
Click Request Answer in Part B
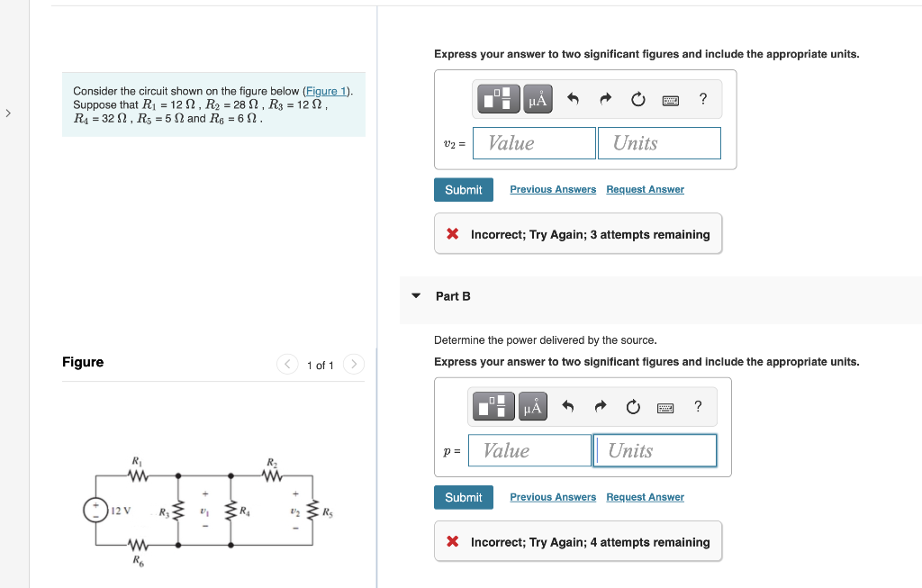click(x=645, y=496)
